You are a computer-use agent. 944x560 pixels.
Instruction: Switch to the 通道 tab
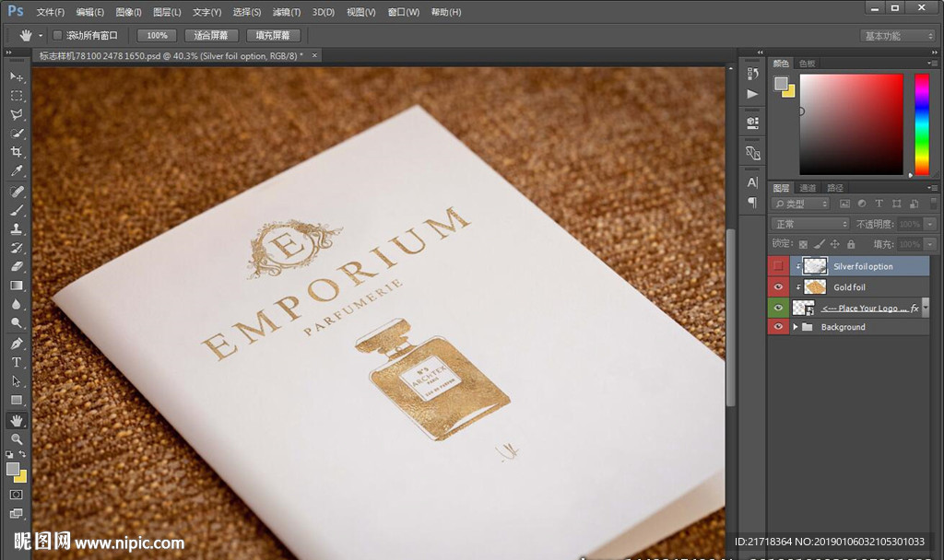[808, 188]
